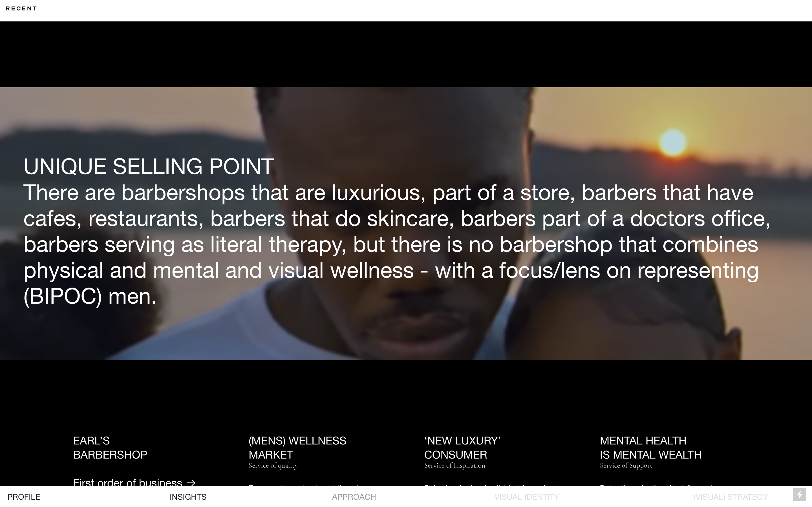Click the RECENT logo
The image size is (812, 507).
(x=21, y=8)
